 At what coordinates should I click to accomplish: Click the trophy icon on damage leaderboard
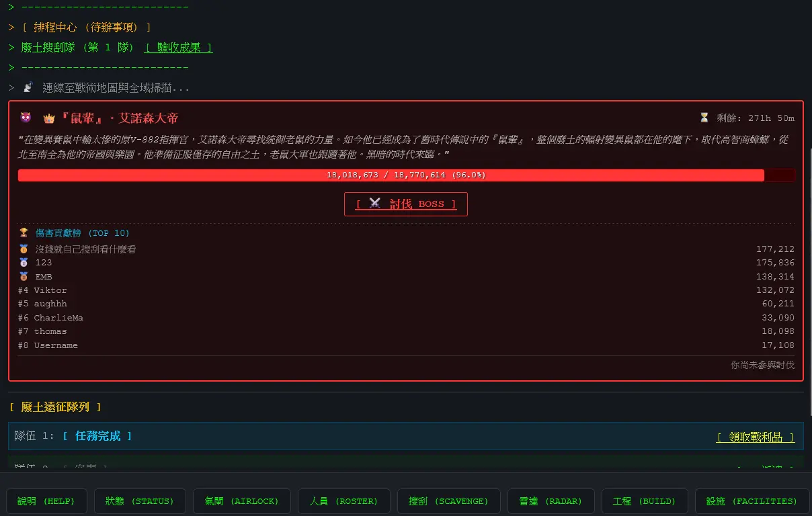(24, 232)
